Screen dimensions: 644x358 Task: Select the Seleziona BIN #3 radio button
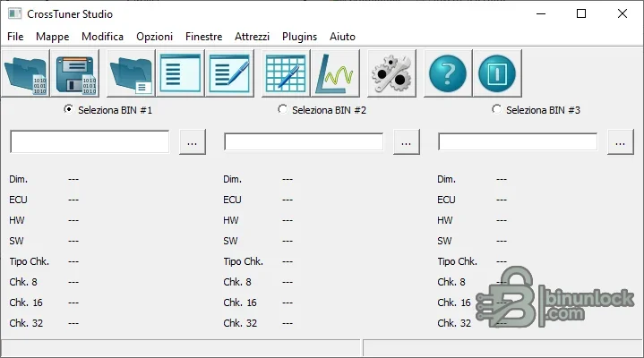click(x=496, y=109)
